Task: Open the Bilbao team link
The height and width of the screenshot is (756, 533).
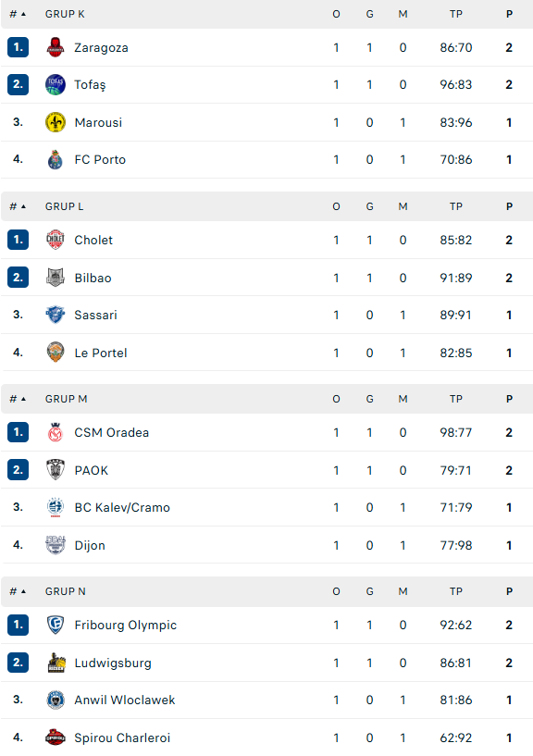Action: point(93,278)
